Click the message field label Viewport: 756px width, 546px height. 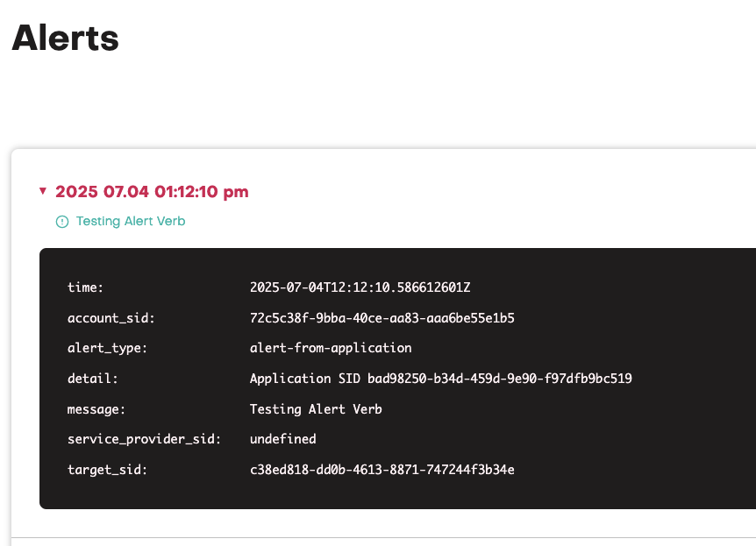tap(96, 408)
